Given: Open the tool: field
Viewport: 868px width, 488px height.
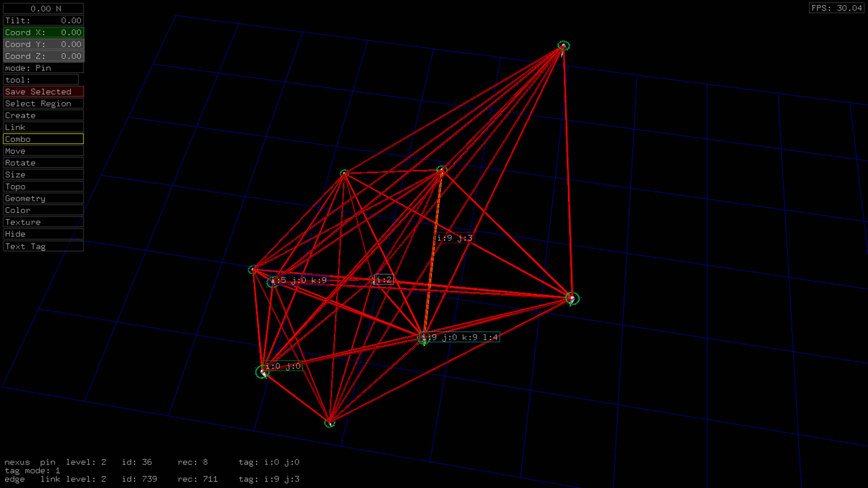Looking at the screenshot, I should tap(41, 80).
